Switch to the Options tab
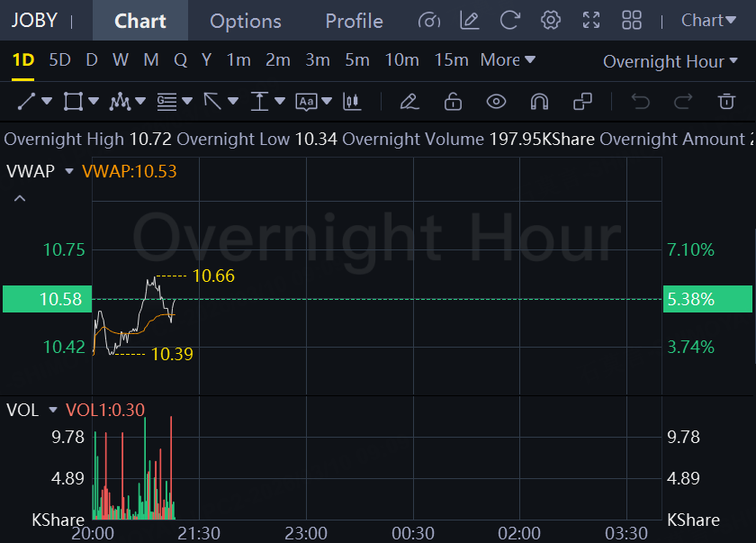 (246, 22)
